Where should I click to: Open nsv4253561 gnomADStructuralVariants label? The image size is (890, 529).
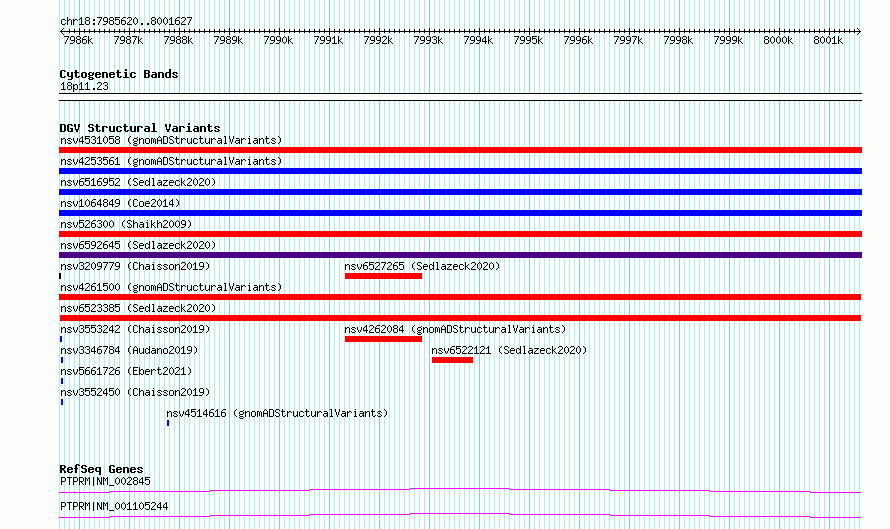pyautogui.click(x=171, y=161)
